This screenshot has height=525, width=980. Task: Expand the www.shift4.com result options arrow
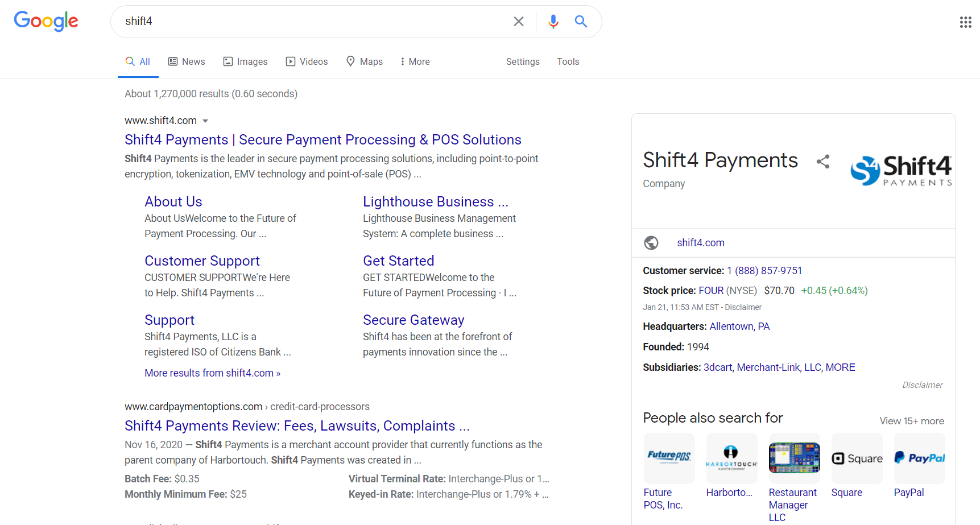[x=205, y=121]
